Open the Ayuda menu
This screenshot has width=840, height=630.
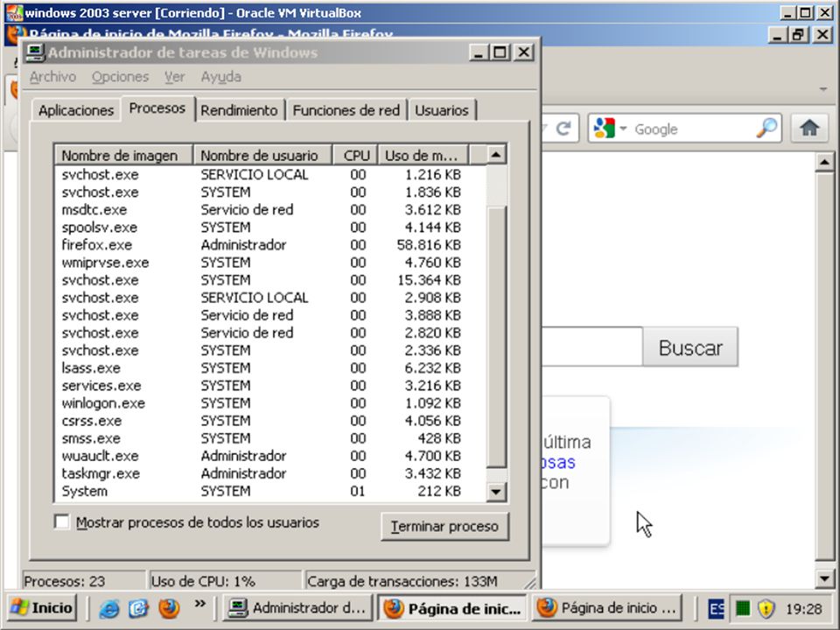(220, 77)
